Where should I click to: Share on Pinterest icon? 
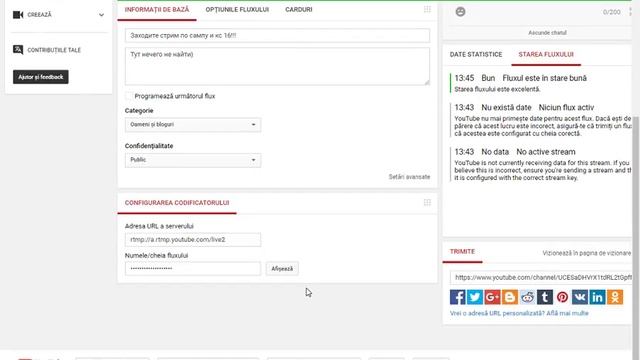(x=562, y=297)
